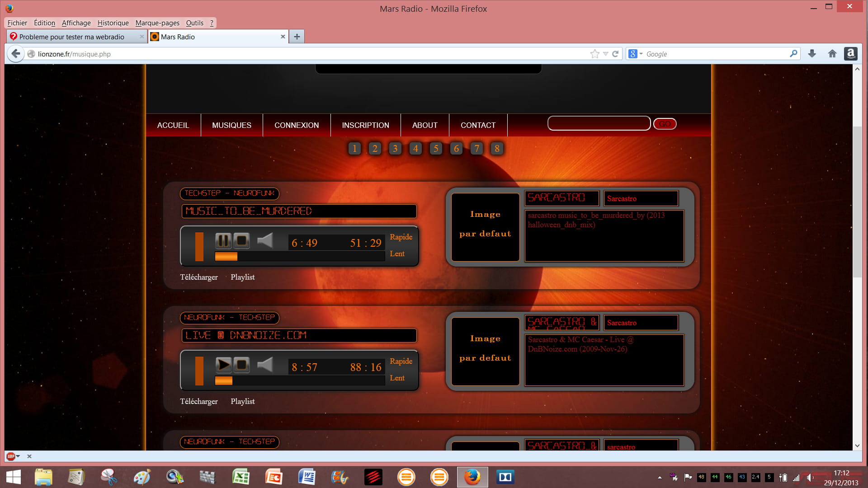Switch to the Probleme pour tester ma webradio tab
This screenshot has width=868, height=488.
tap(72, 37)
